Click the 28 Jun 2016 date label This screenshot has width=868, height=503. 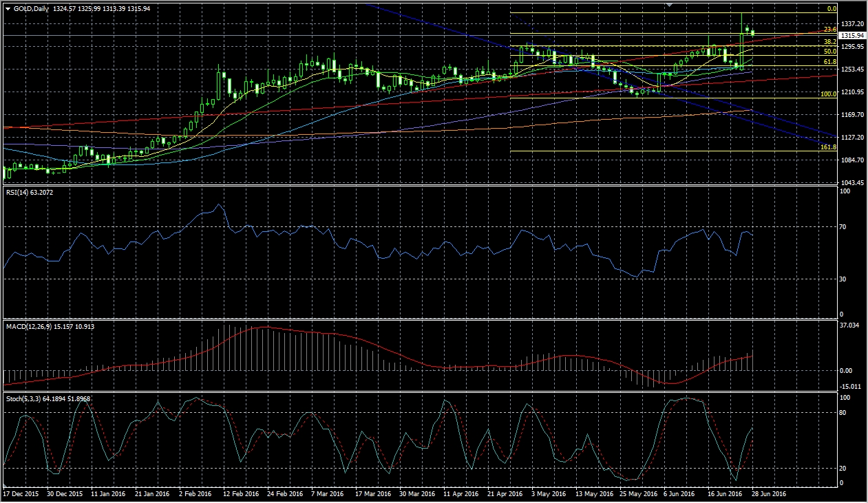[x=770, y=494]
